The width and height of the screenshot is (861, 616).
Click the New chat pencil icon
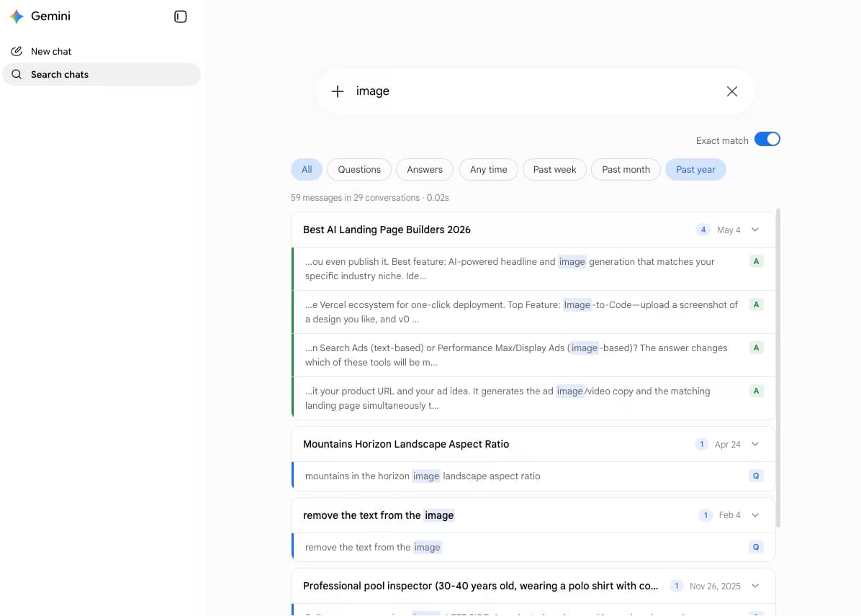click(x=17, y=51)
